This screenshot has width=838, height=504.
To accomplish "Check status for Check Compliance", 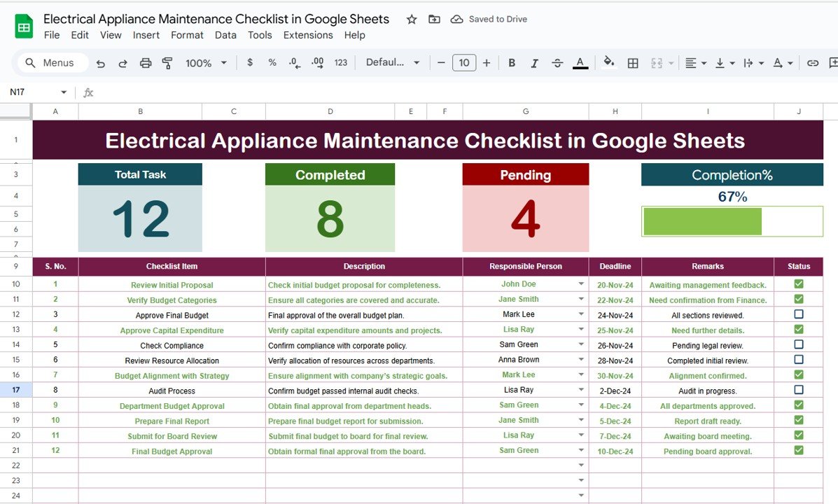I will tap(799, 344).
